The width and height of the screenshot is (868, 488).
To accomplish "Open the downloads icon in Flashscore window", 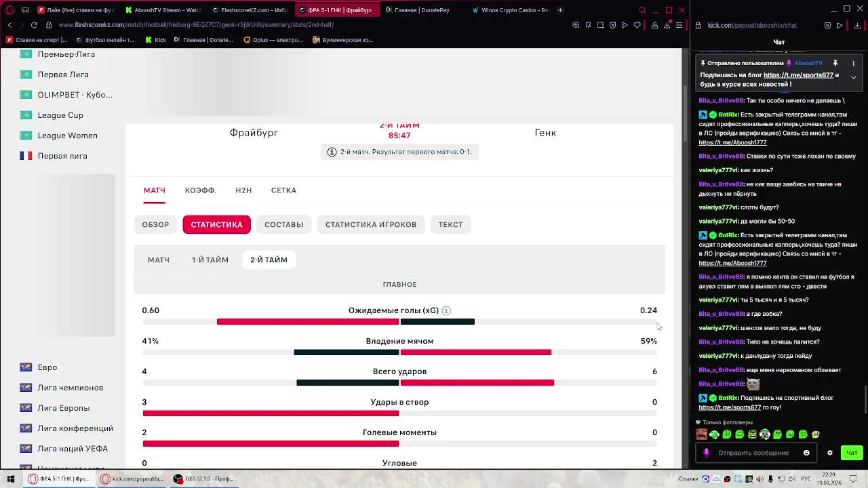I will click(667, 25).
